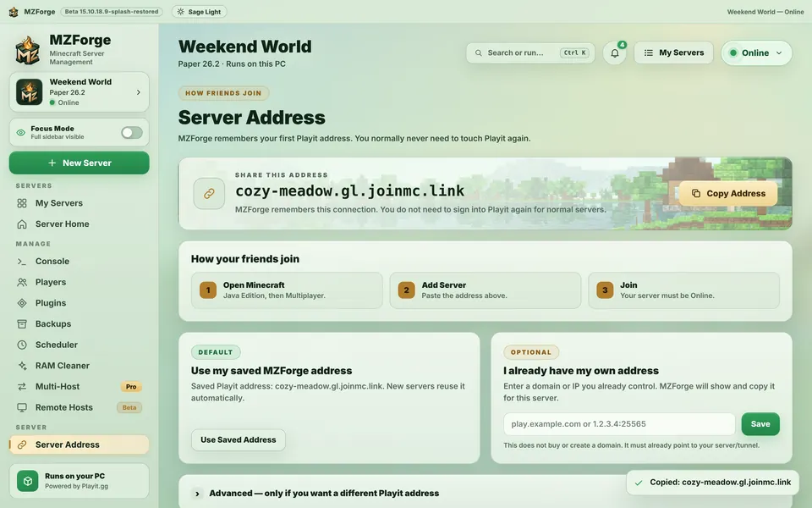Click the checkmark icon in the Copied toast
Screen dimensions: 812x508
tap(639, 483)
